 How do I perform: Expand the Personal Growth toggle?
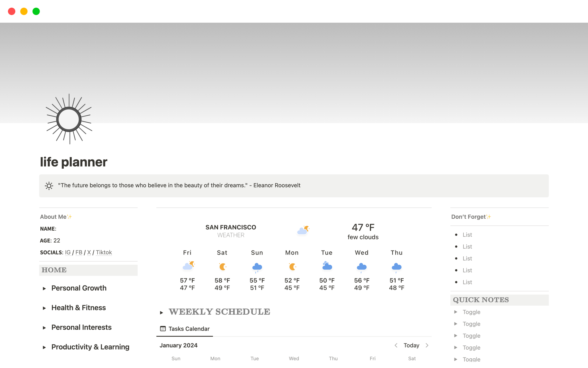click(x=44, y=289)
